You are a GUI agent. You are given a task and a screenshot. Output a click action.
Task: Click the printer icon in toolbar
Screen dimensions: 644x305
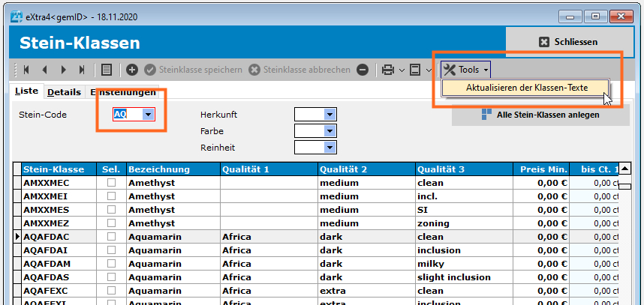388,70
